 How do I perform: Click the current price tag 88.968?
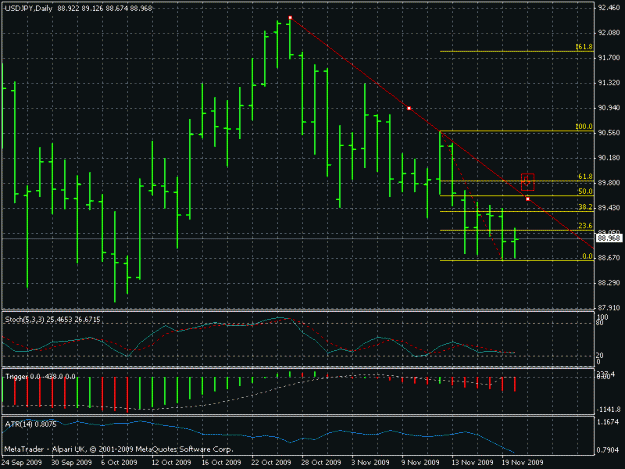click(x=609, y=238)
